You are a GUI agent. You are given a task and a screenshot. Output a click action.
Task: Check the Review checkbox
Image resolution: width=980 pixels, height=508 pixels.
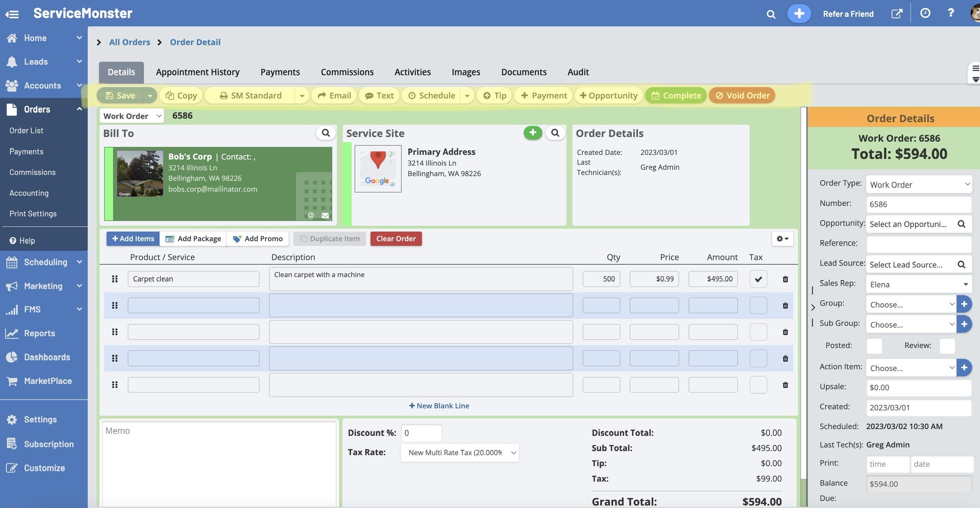pyautogui.click(x=947, y=346)
